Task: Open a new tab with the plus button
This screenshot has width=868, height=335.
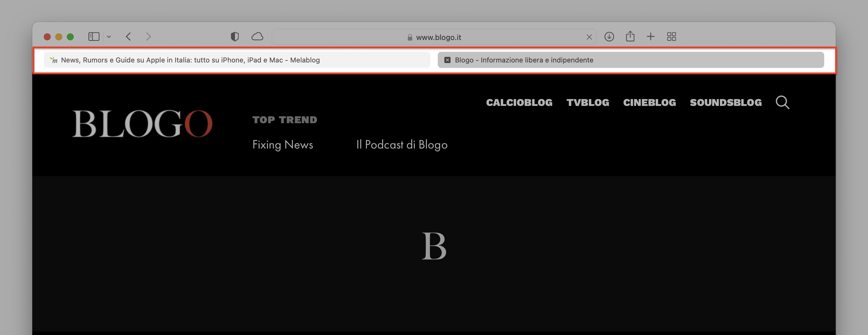Action: tap(651, 36)
